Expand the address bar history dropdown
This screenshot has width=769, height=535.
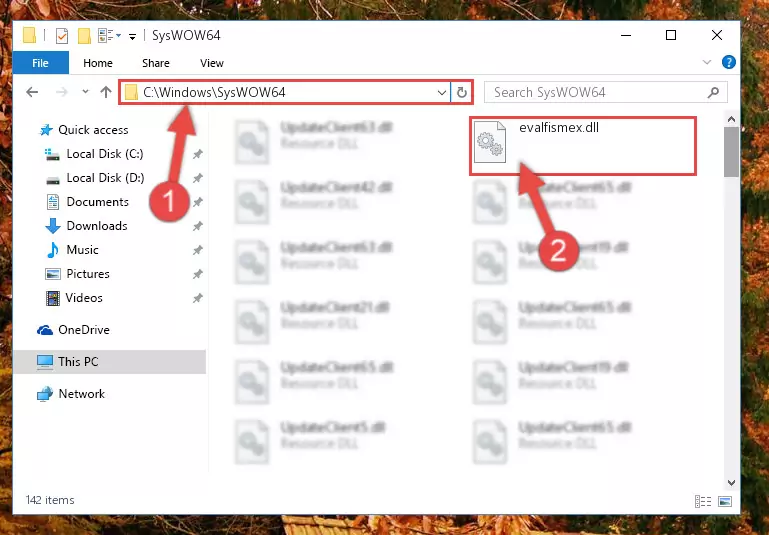coord(441,92)
